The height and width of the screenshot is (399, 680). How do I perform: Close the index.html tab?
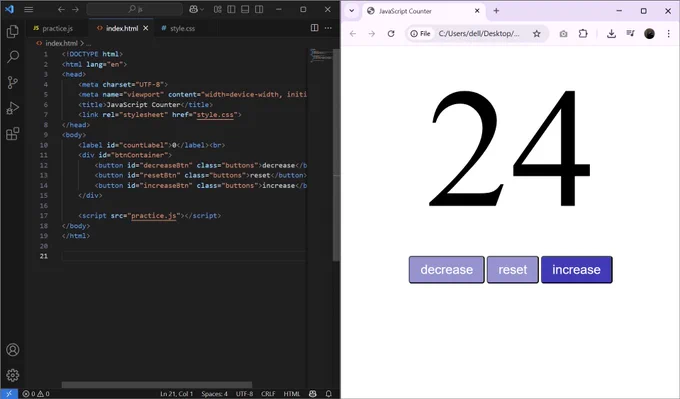coord(146,28)
